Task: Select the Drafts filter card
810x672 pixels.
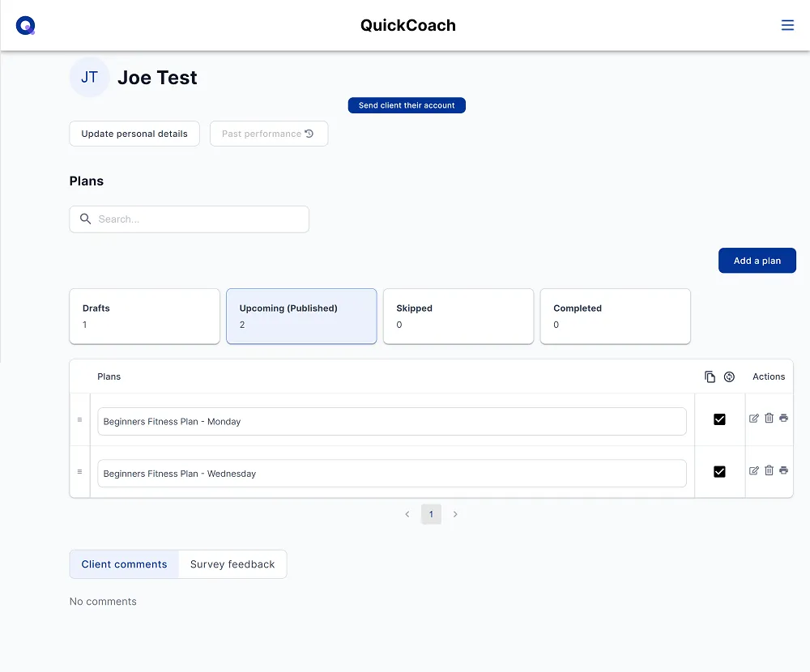Action: click(x=144, y=316)
